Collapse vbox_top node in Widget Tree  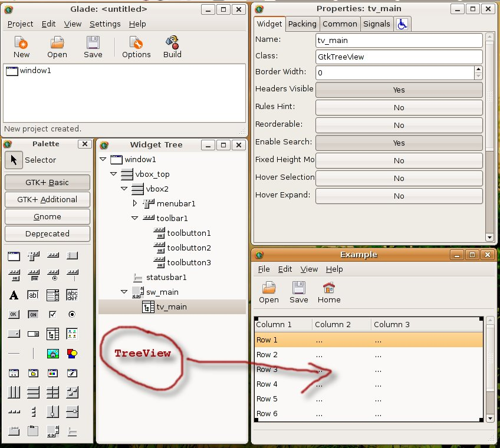(114, 174)
